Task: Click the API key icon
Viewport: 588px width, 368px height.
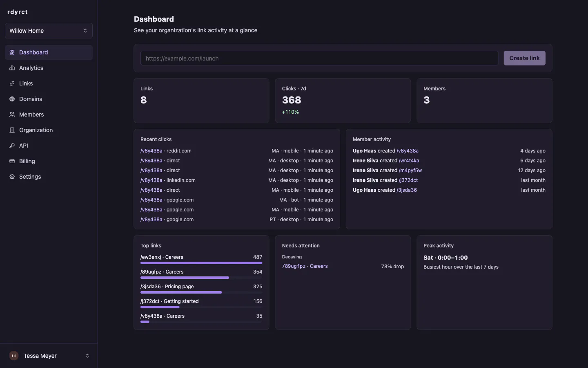Action: coord(12,146)
